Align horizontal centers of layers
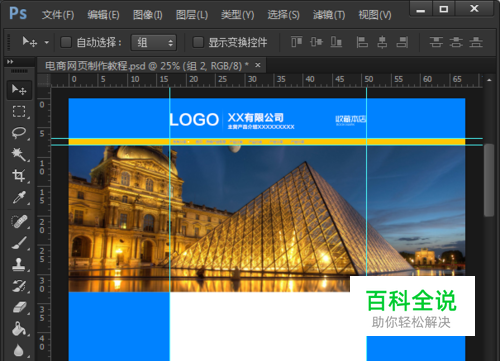This screenshot has width=500, height=361. point(382,42)
